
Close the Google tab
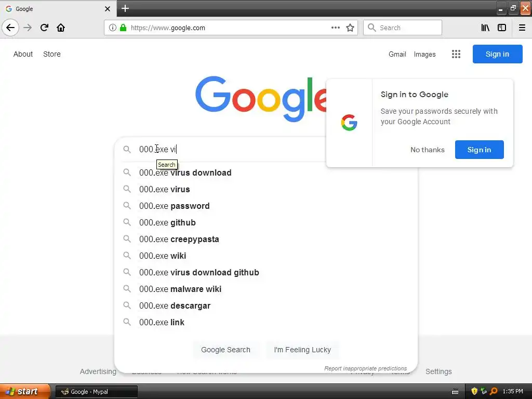[108, 9]
